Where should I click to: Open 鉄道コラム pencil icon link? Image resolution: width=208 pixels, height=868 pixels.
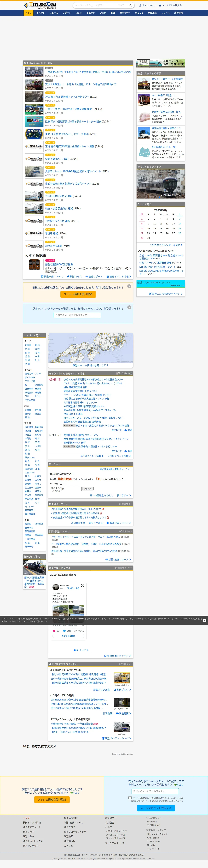point(74,276)
